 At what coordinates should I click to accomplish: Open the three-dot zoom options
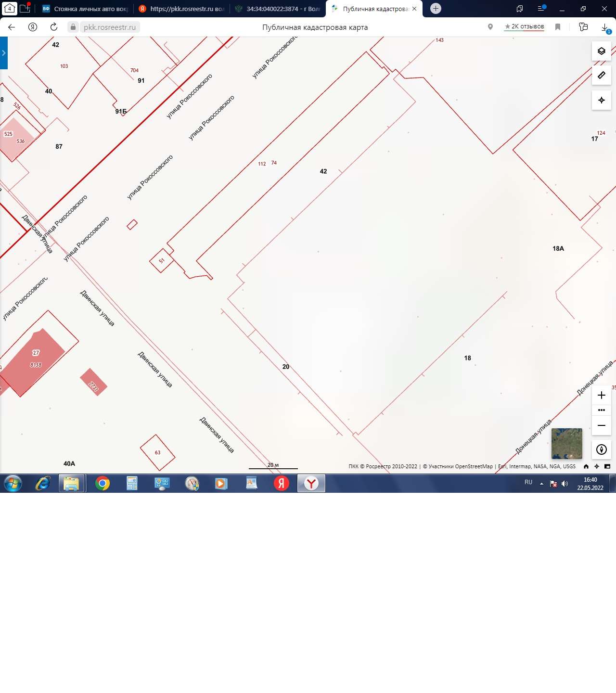point(601,410)
